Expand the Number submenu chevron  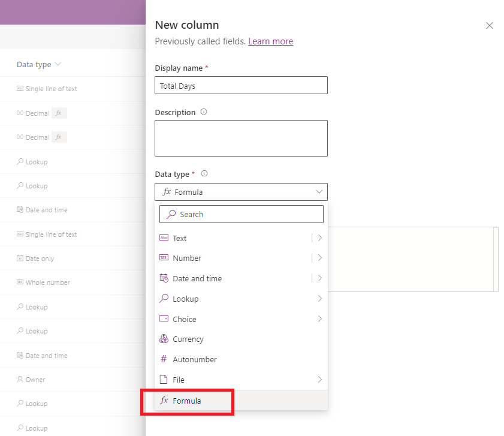click(x=320, y=258)
